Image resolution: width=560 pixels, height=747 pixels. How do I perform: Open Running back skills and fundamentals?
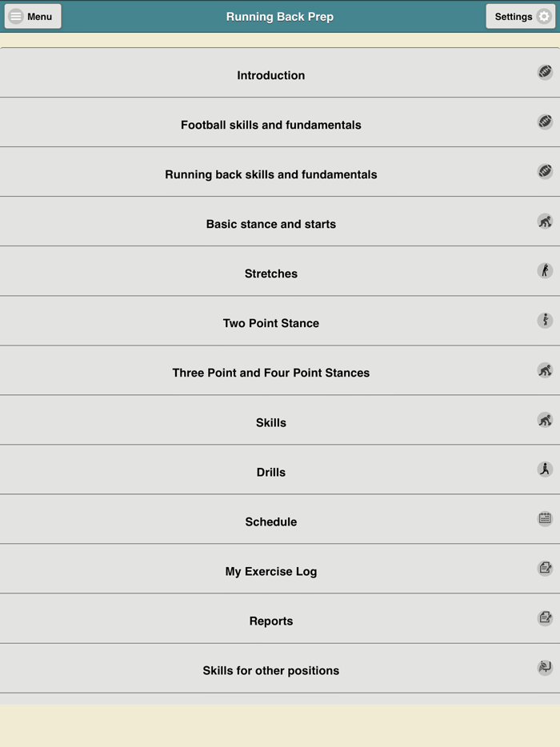coord(270,174)
